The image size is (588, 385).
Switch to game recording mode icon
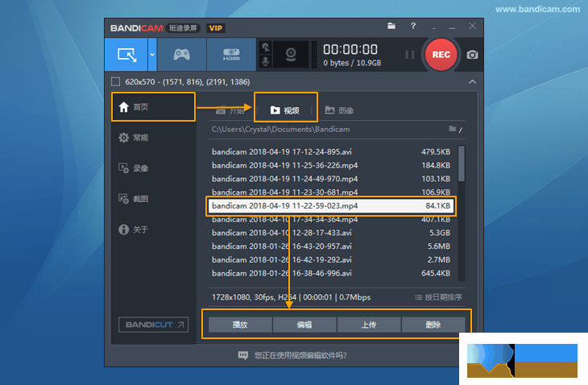tap(181, 55)
